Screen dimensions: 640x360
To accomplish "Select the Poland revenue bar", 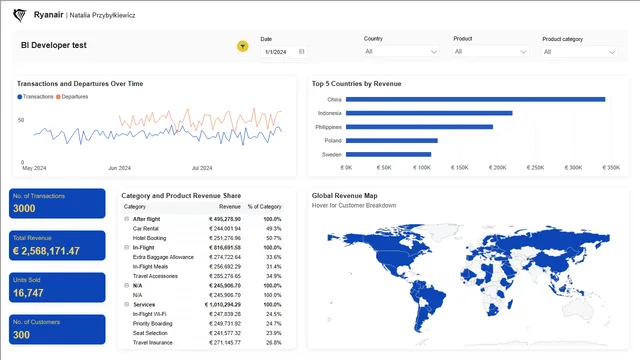I will pos(392,140).
